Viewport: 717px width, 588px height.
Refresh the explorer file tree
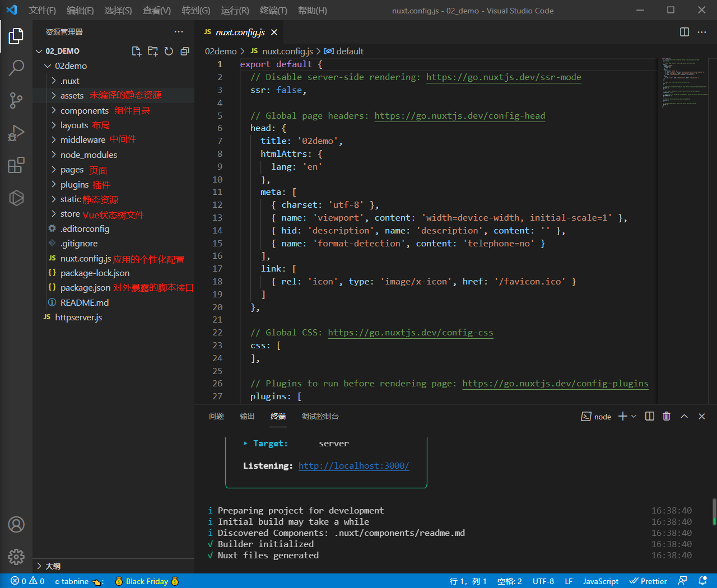169,52
